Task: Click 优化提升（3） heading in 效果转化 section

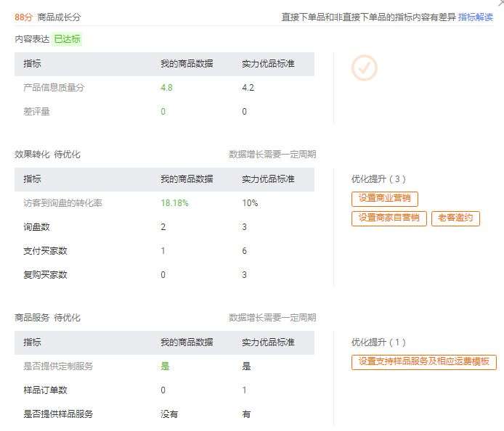Action: coord(379,179)
